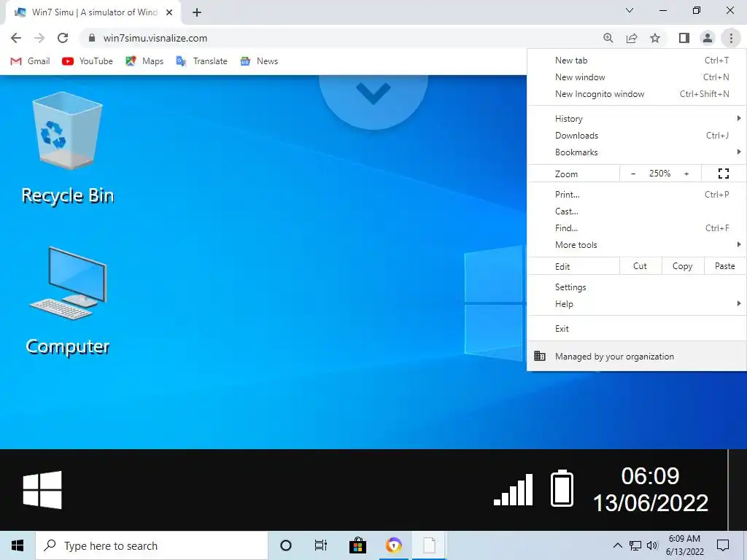
Task: Open the Translate bookmark
Action: click(201, 61)
